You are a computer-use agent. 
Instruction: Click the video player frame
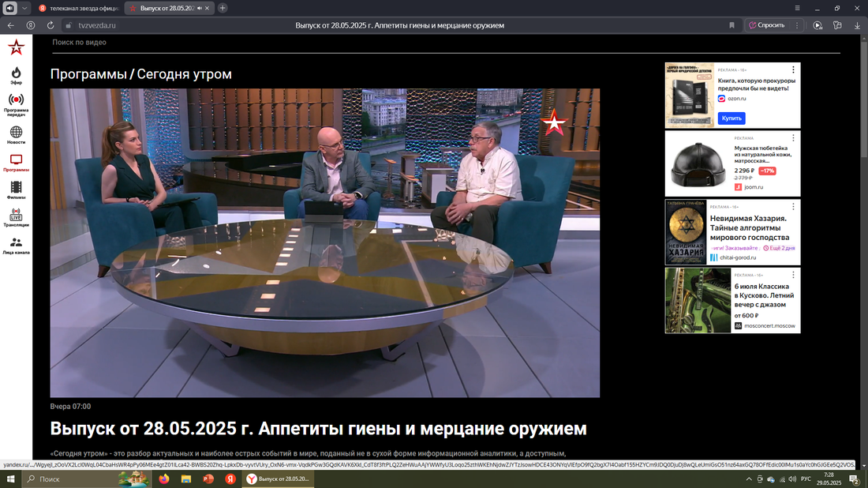point(325,242)
